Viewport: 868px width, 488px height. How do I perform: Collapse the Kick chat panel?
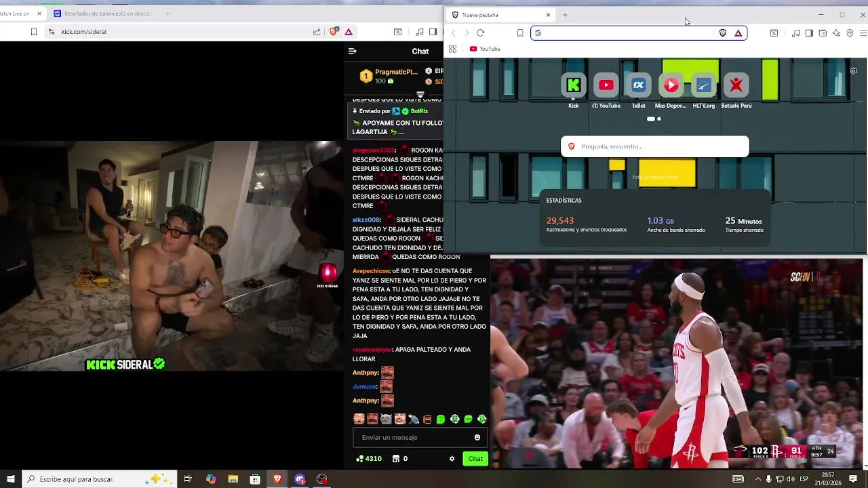[x=352, y=51]
